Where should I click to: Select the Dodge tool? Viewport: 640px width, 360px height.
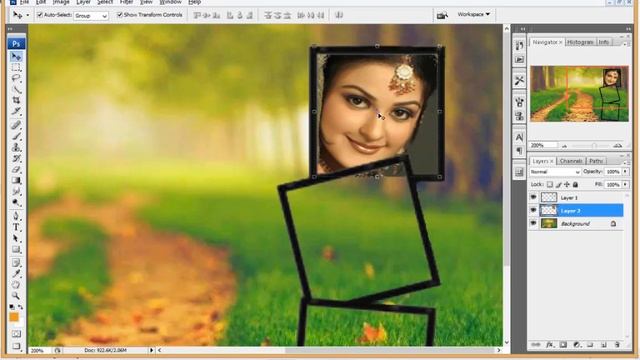(16, 202)
